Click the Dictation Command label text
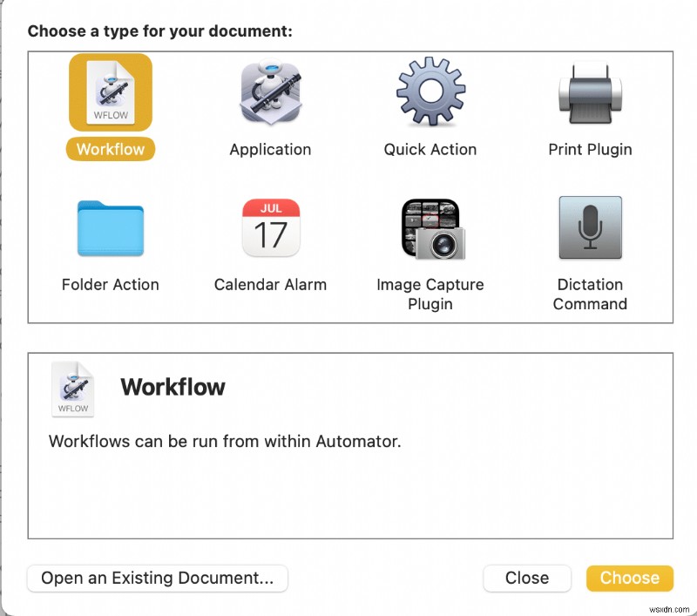Viewport: 697px width, 616px height. tap(590, 294)
